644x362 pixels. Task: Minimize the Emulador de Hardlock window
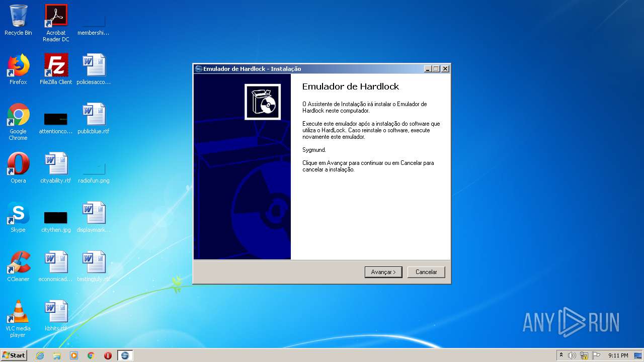(428, 69)
